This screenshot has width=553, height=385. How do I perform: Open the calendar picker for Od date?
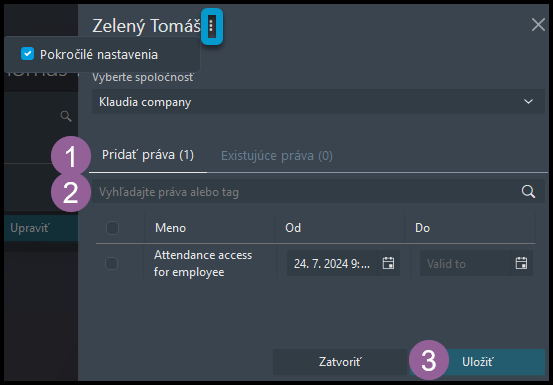(388, 263)
